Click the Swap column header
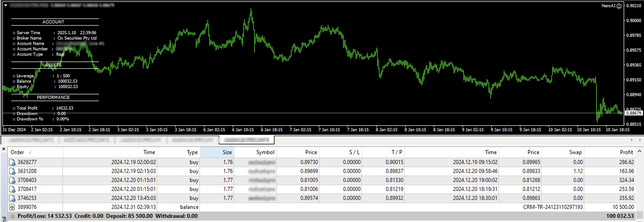644x222 pixels. [x=563, y=152]
